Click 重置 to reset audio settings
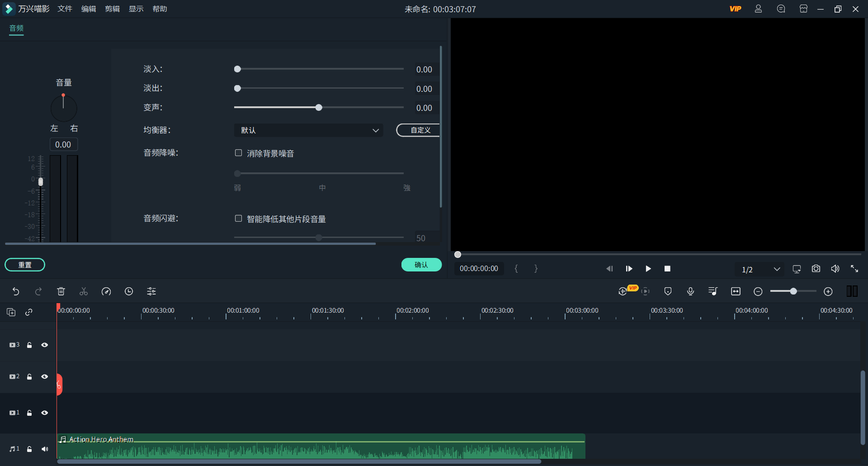This screenshot has width=868, height=466. click(25, 265)
